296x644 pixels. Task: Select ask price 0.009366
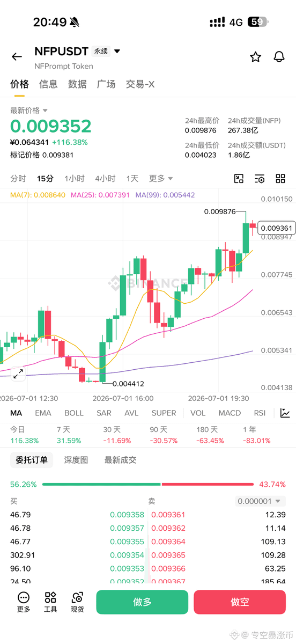click(168, 568)
